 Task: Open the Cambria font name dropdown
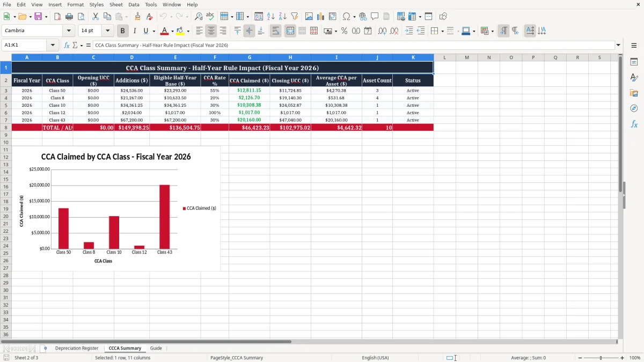[x=69, y=31]
